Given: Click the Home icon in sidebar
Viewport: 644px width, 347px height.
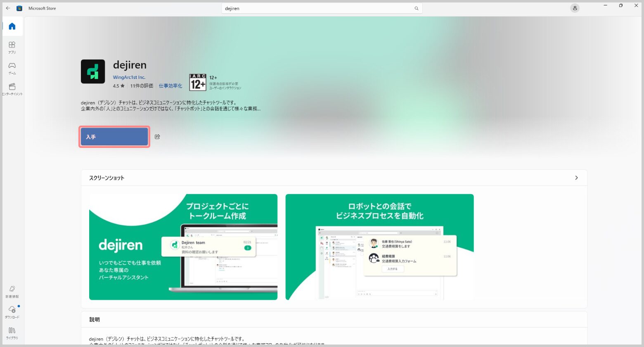Looking at the screenshot, I should (12, 26).
